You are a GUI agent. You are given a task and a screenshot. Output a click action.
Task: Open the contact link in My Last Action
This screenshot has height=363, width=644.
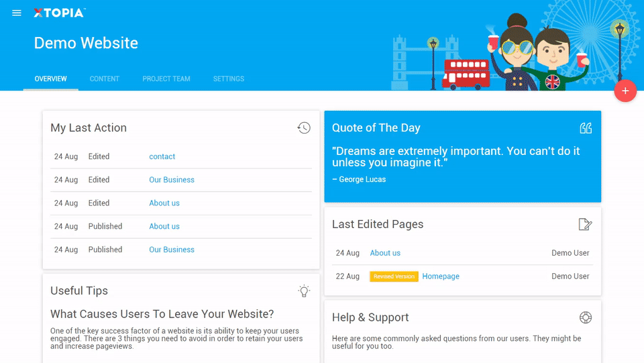point(162,156)
